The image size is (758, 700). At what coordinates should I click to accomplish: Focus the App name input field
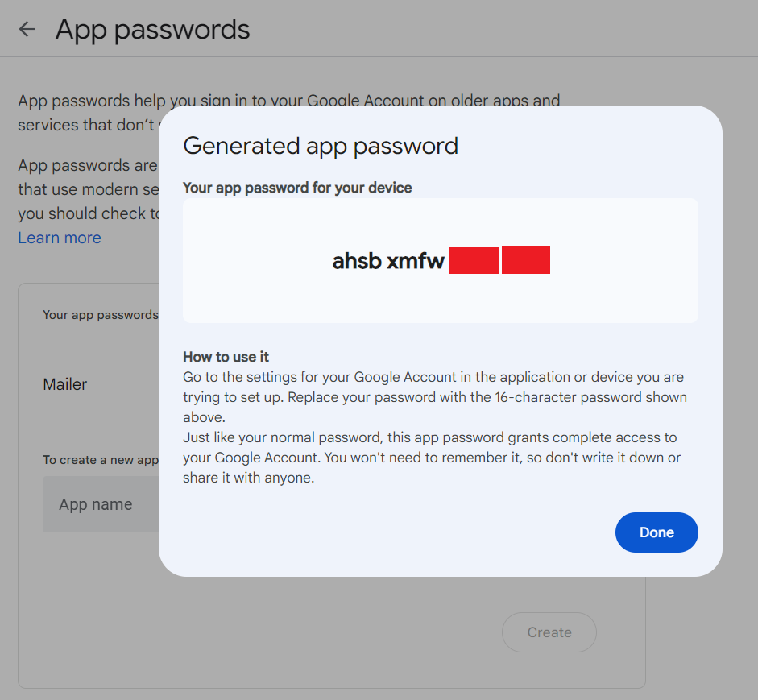[x=97, y=505]
